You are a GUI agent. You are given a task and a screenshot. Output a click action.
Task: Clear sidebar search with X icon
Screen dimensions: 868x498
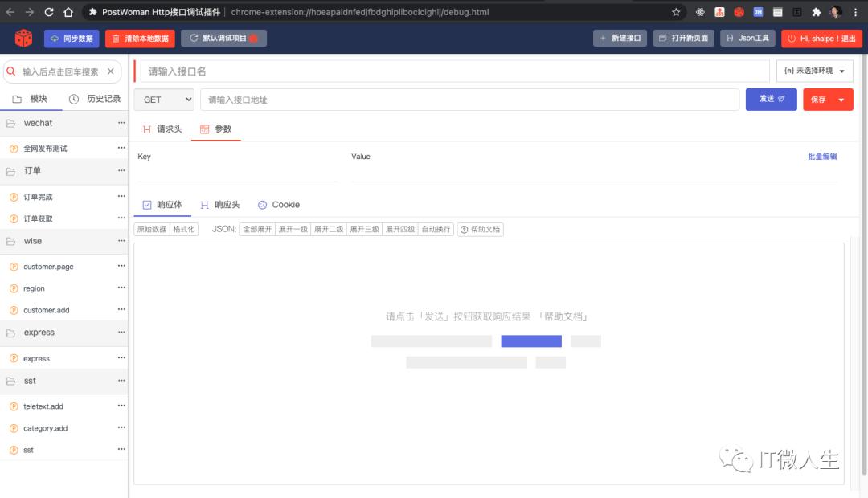pos(111,71)
